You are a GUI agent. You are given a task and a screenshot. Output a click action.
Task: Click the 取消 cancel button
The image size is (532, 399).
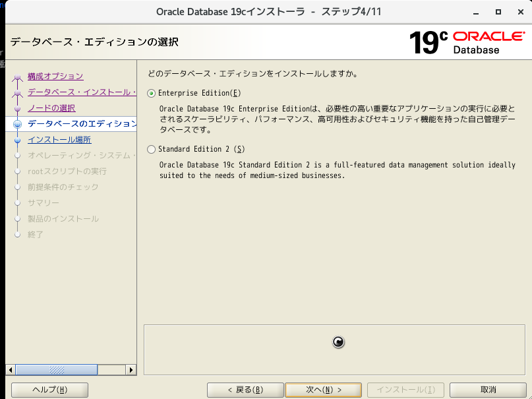pyautogui.click(x=488, y=390)
